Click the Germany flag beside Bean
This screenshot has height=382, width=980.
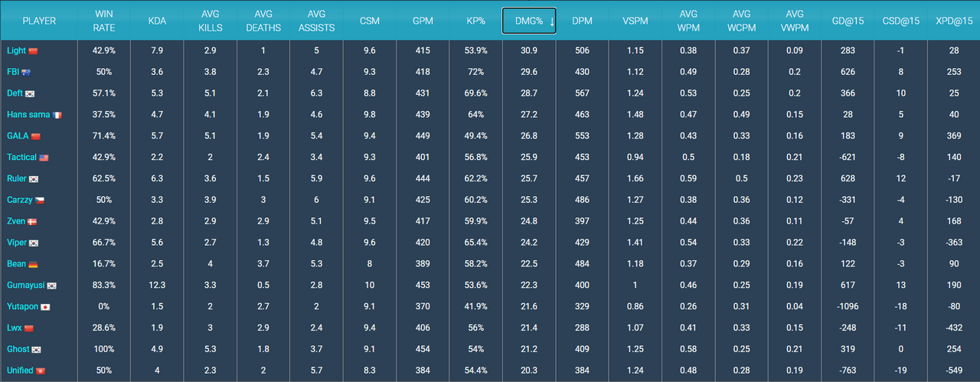coord(32,264)
